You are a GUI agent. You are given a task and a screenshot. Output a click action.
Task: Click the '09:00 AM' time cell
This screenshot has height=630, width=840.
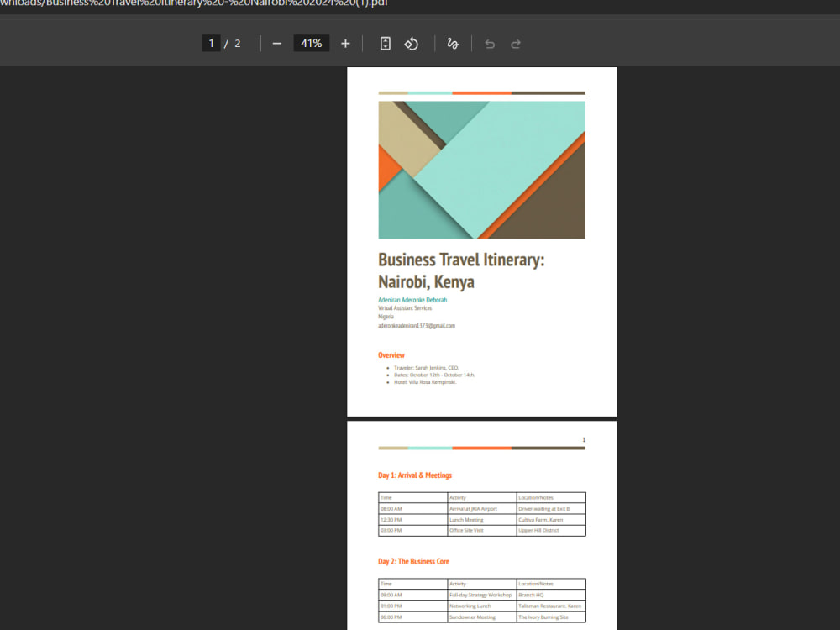tap(413, 596)
